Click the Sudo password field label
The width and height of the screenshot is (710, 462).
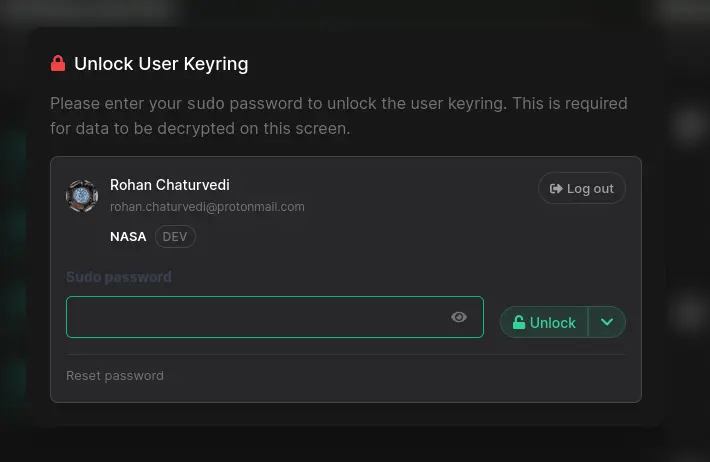click(119, 277)
